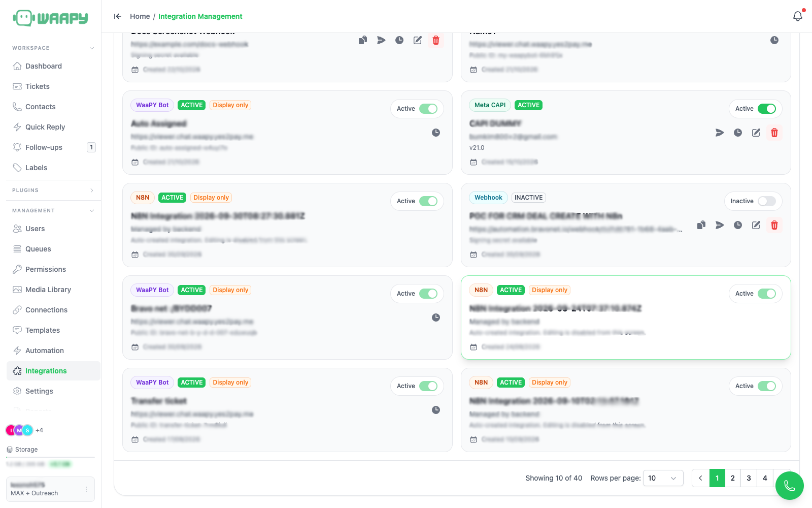Viewport: 812px width, 508px height.
Task: Go to the previous page arrow
Action: point(700,478)
